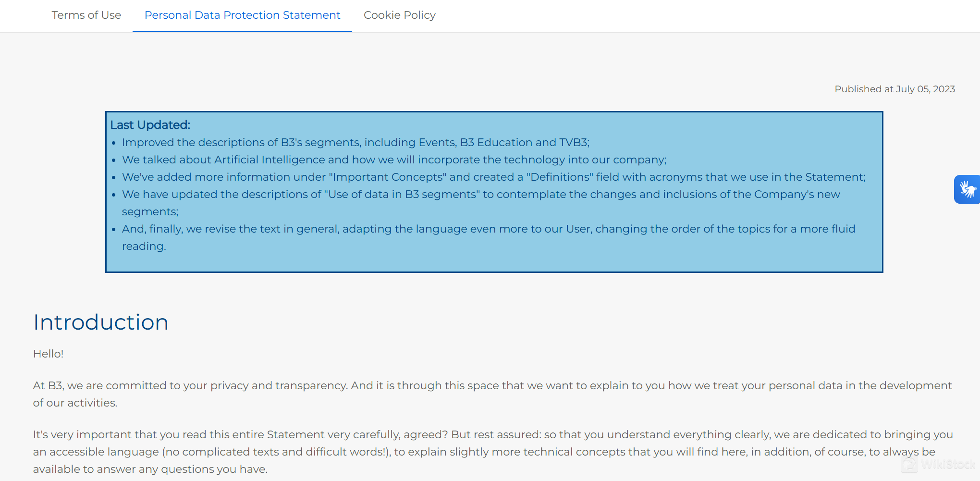Click the Published at July 05, 2023 text
This screenshot has width=980, height=481.
click(x=894, y=89)
